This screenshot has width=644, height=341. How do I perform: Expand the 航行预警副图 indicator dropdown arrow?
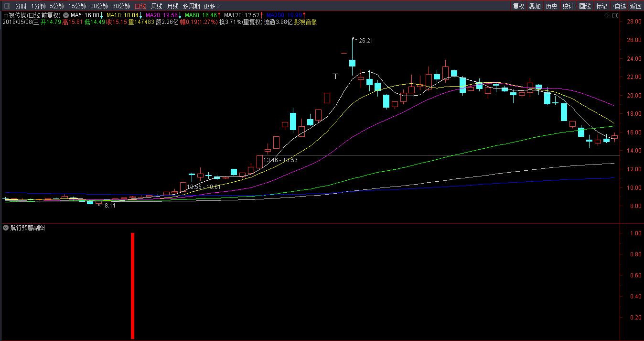(x=6, y=228)
